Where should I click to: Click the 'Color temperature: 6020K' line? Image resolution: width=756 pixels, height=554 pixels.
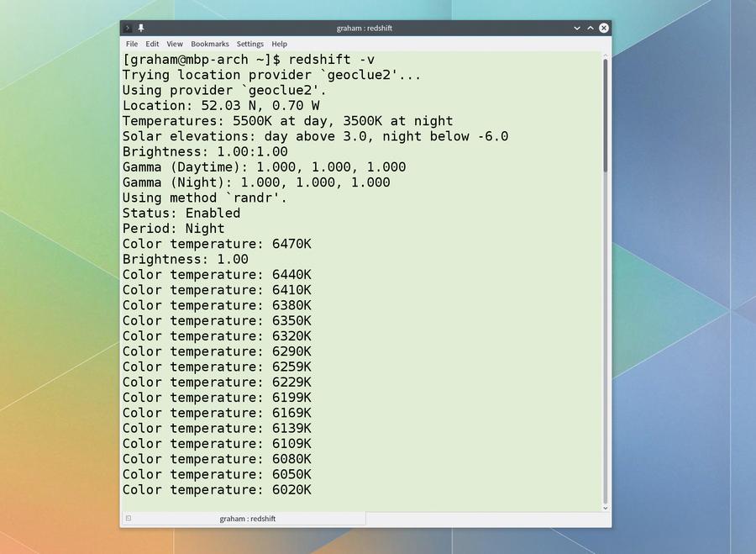pyautogui.click(x=217, y=490)
